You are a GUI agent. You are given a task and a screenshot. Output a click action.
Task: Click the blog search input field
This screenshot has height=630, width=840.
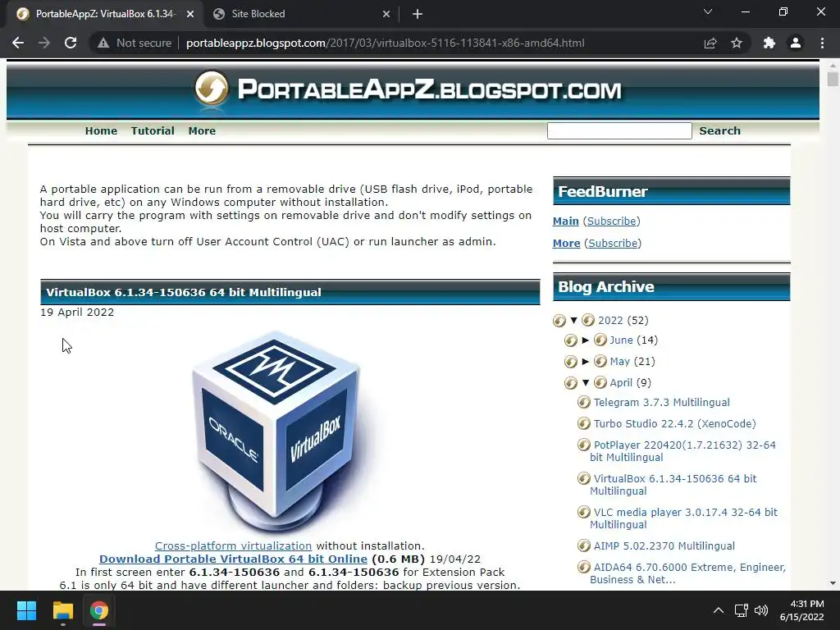point(619,130)
